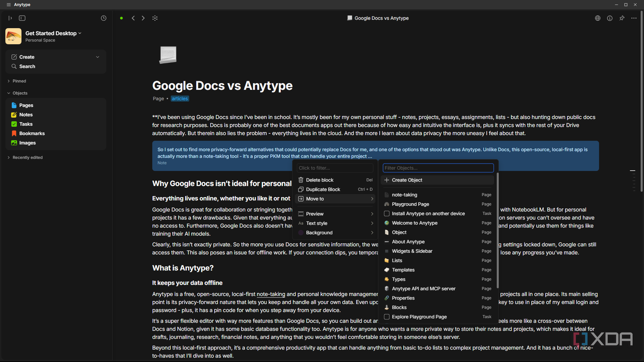
Task: Click the 'Click to filter' input field
Action: pyautogui.click(x=335, y=168)
